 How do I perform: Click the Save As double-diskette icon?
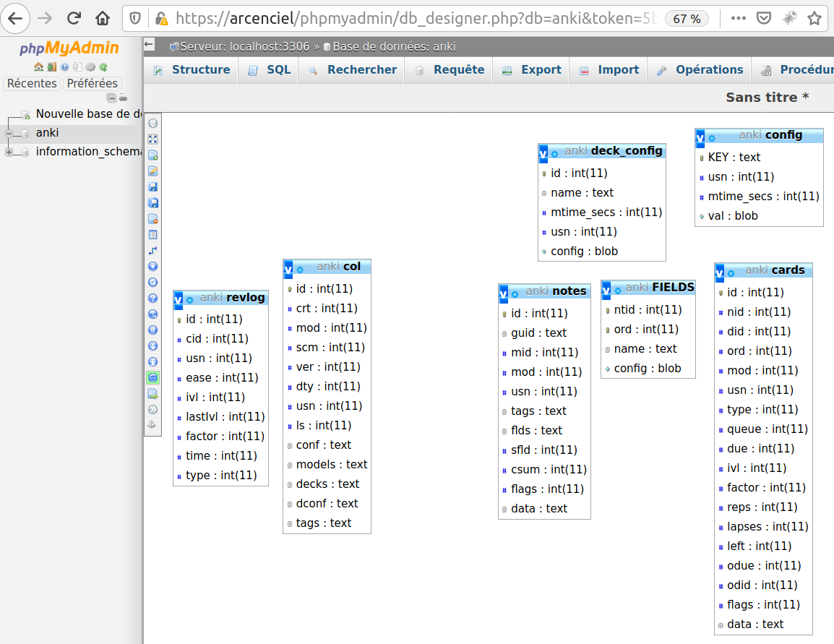(x=152, y=203)
